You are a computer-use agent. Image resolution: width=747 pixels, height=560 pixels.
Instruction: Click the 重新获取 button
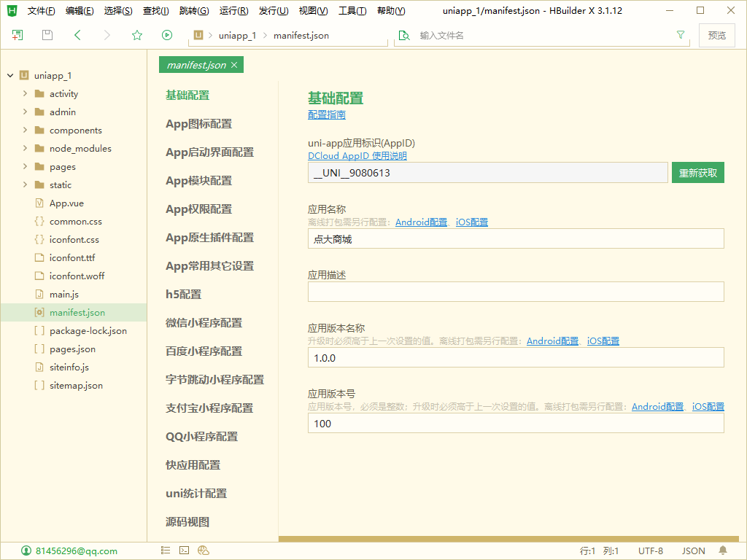[697, 173]
